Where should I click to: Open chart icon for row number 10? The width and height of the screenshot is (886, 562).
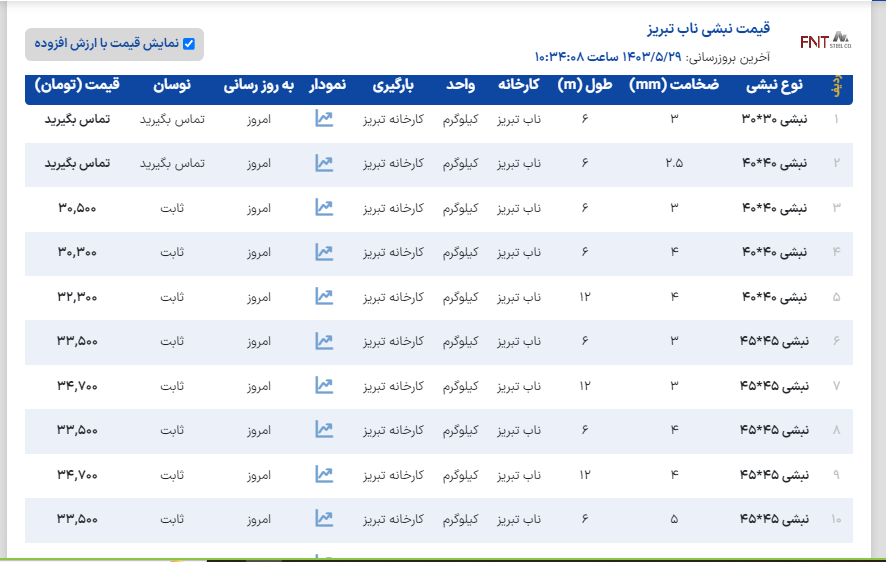324,518
